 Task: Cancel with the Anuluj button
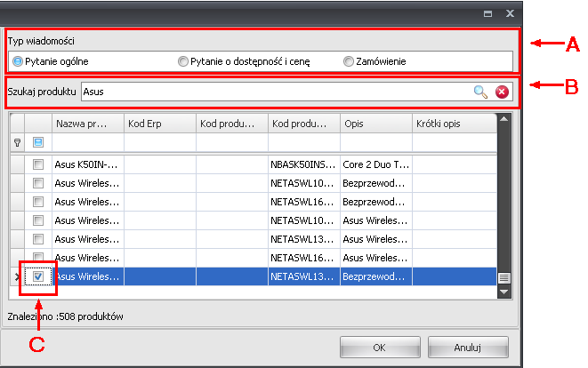click(x=468, y=348)
